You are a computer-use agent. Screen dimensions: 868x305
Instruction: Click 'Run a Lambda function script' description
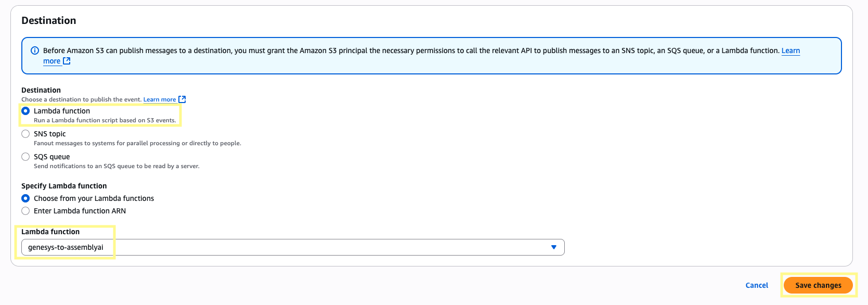[x=105, y=120]
